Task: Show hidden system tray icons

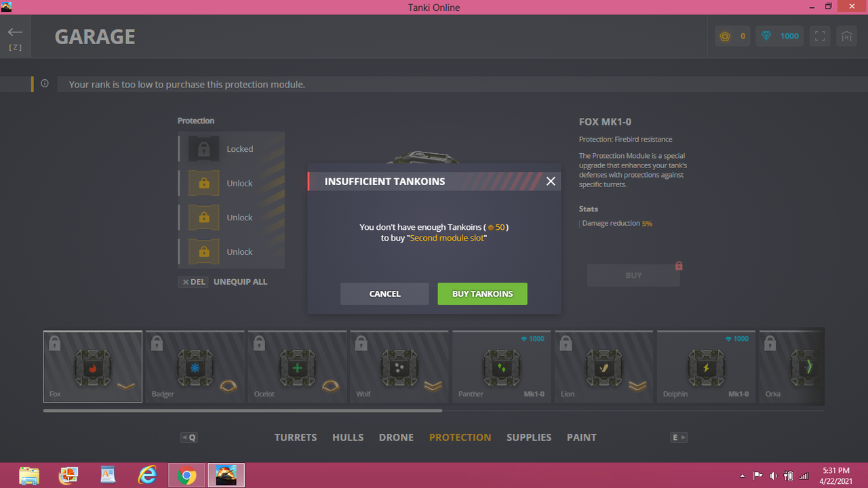Action: click(x=743, y=476)
